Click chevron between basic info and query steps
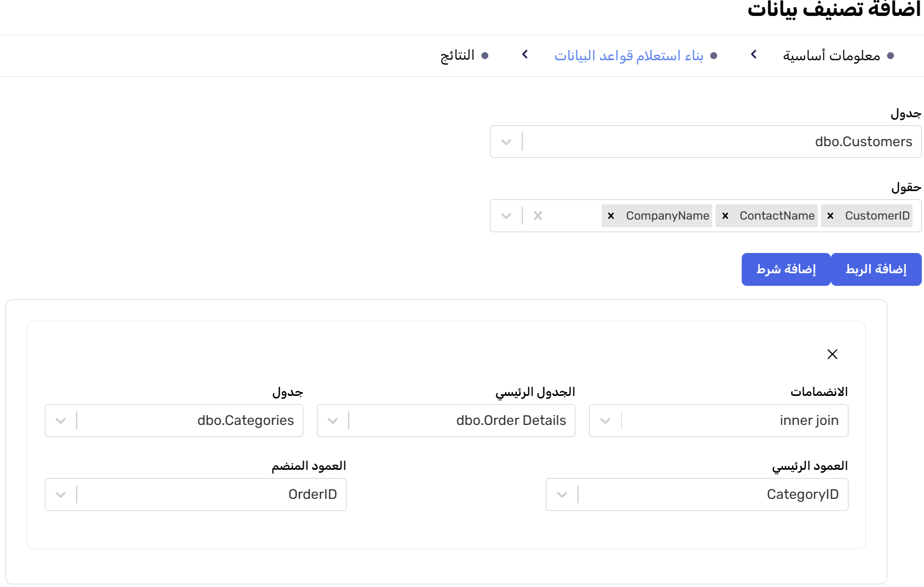924x587 pixels. coord(754,55)
